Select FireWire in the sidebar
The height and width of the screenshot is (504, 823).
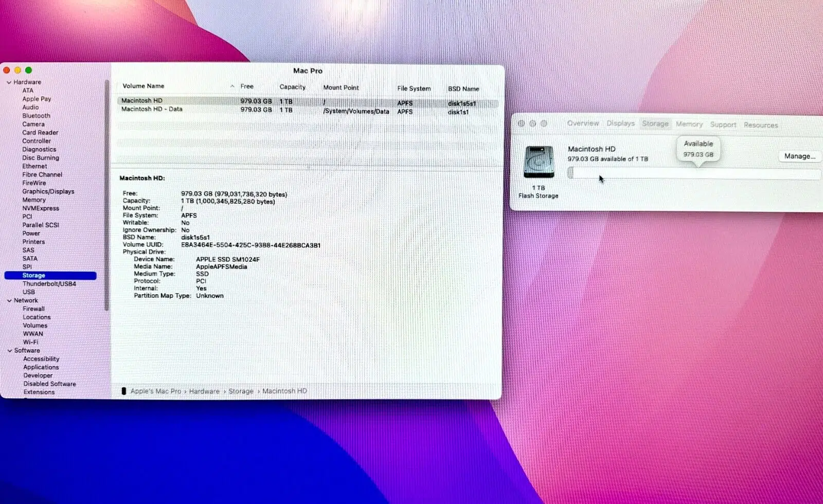click(x=34, y=183)
